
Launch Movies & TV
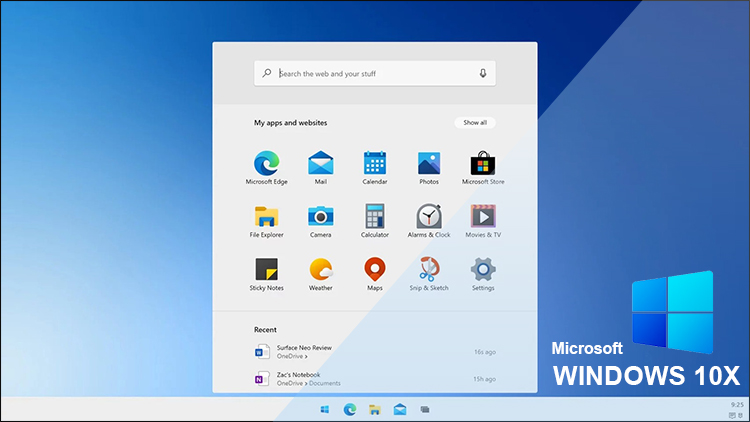tap(483, 221)
